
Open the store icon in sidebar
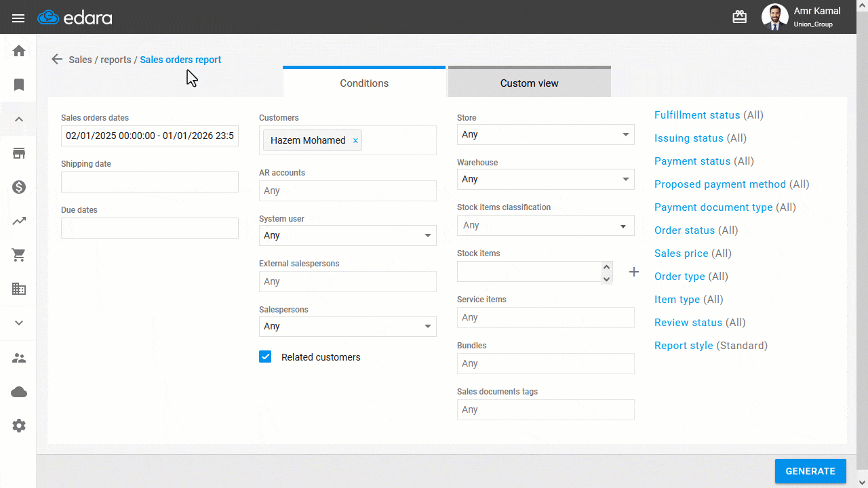pyautogui.click(x=19, y=153)
